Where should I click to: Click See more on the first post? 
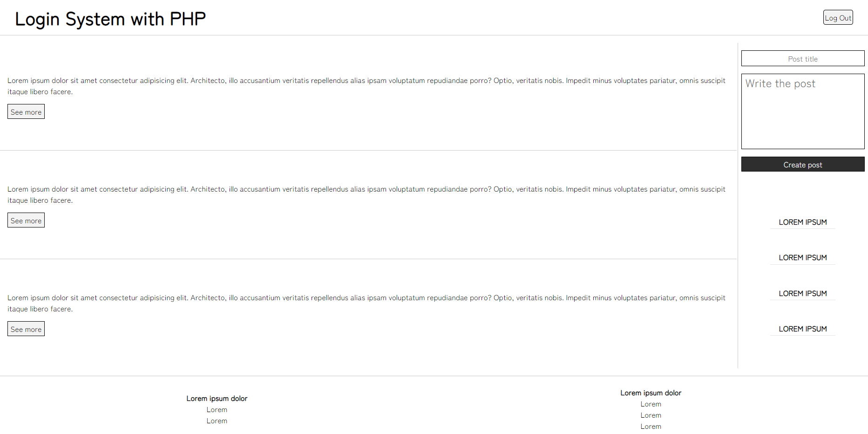pos(26,112)
